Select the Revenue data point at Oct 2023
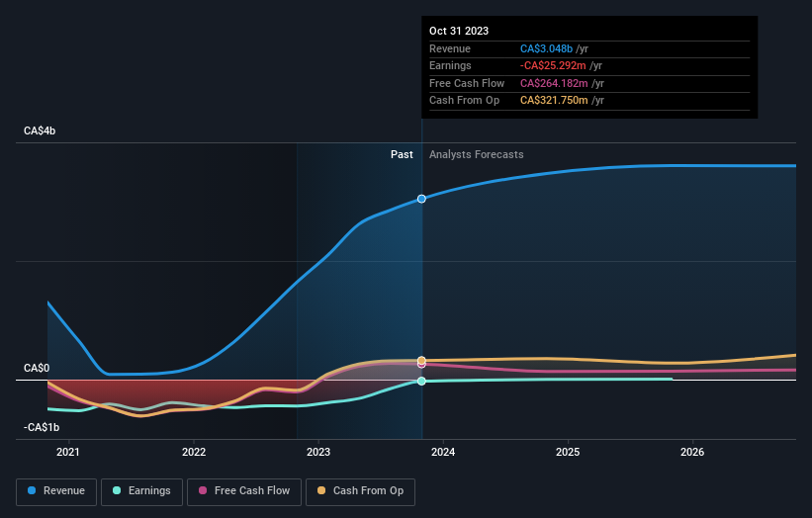Viewport: 812px width, 518px height. (x=421, y=199)
